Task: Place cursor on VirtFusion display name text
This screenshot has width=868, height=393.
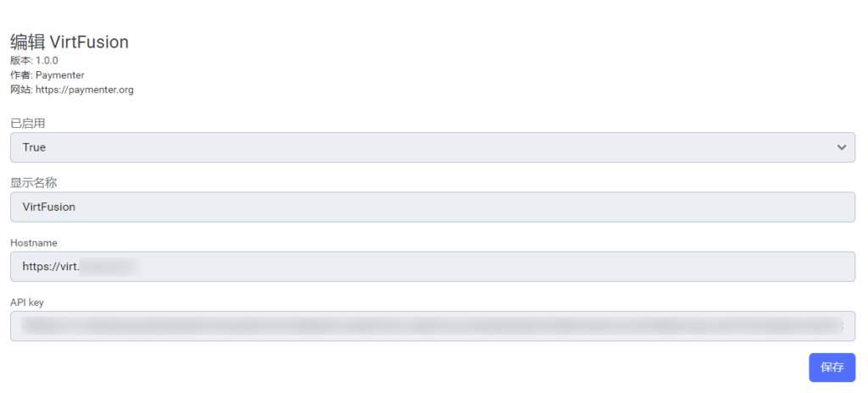Action: coord(49,207)
